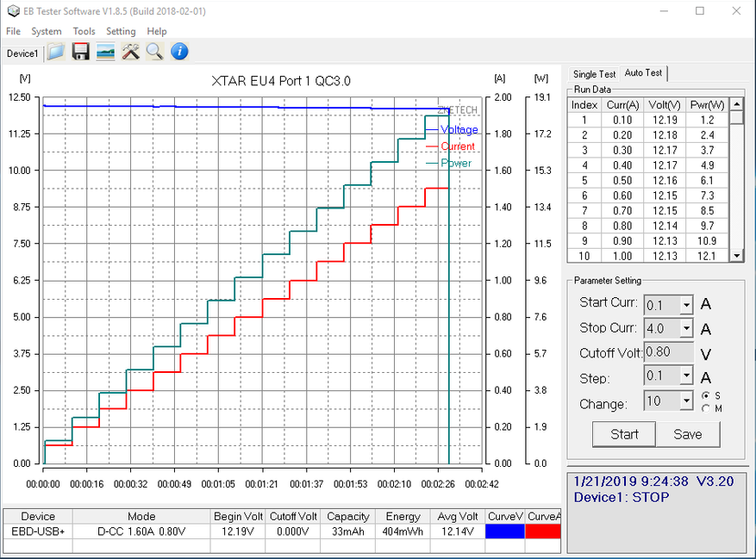
Task: Click the 12.18 voltage cell
Action: click(665, 135)
